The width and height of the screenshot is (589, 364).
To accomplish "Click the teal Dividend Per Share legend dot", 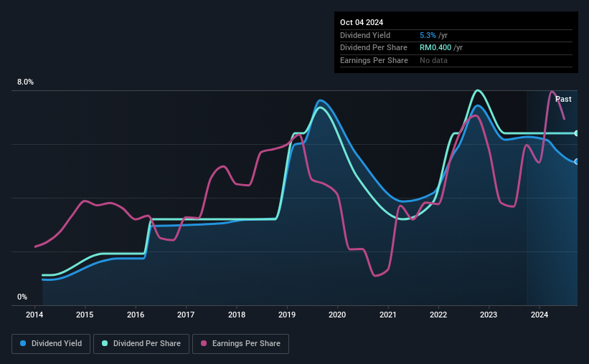I will point(105,343).
